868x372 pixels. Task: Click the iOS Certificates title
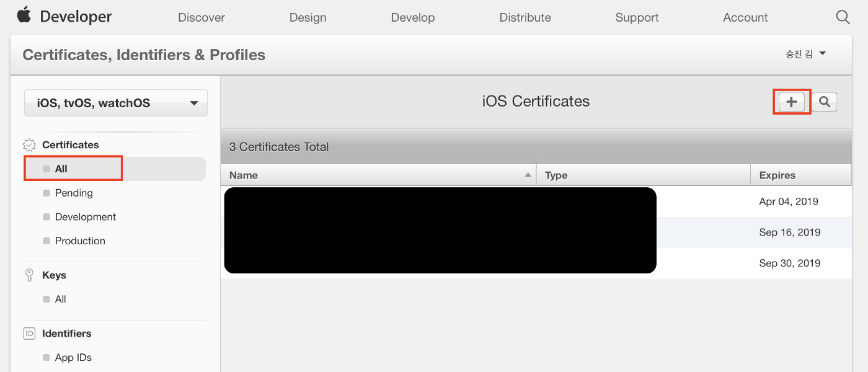[536, 101]
